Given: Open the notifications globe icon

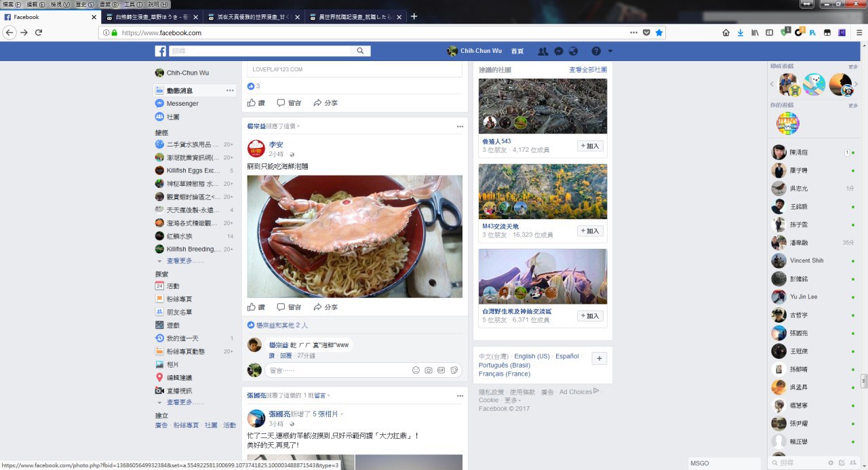Looking at the screenshot, I should coord(574,52).
